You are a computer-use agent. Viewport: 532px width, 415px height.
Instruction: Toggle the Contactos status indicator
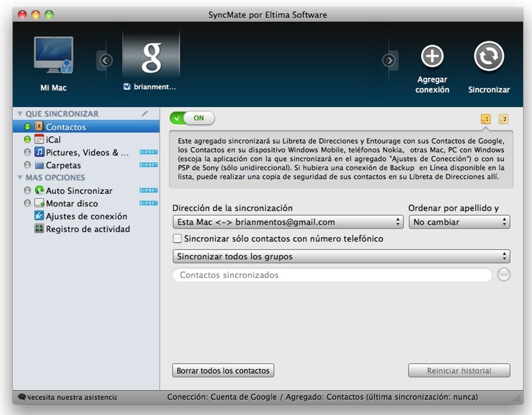click(x=28, y=127)
